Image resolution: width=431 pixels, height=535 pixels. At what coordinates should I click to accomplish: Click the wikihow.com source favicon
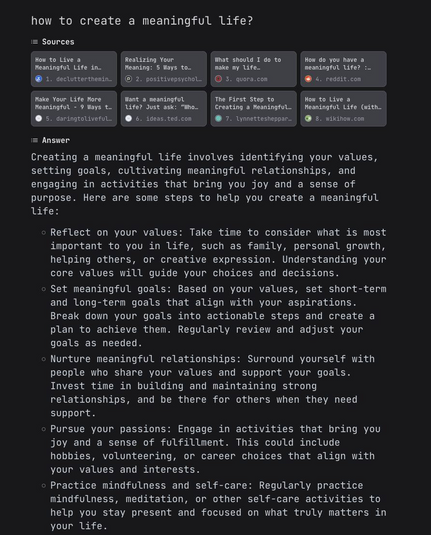(x=308, y=118)
